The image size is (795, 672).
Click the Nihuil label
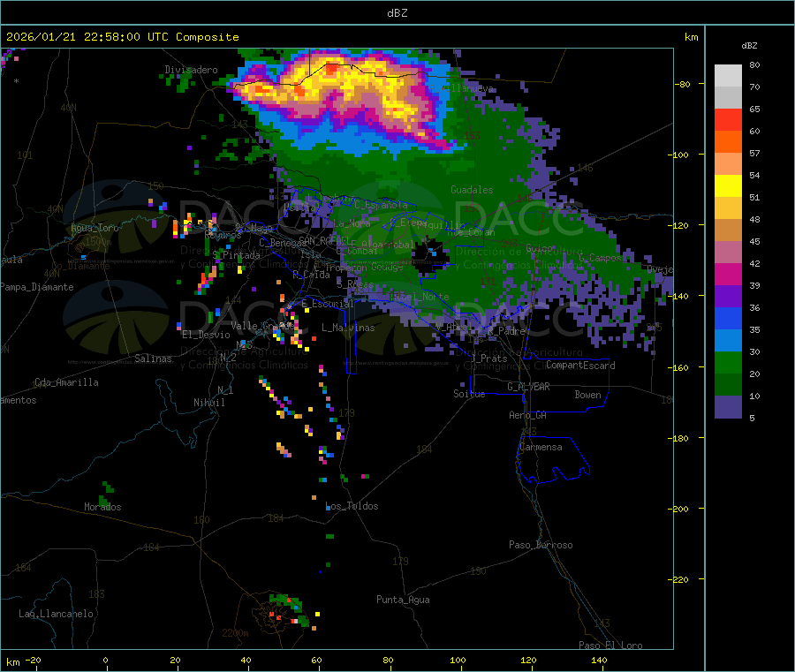[x=208, y=403]
